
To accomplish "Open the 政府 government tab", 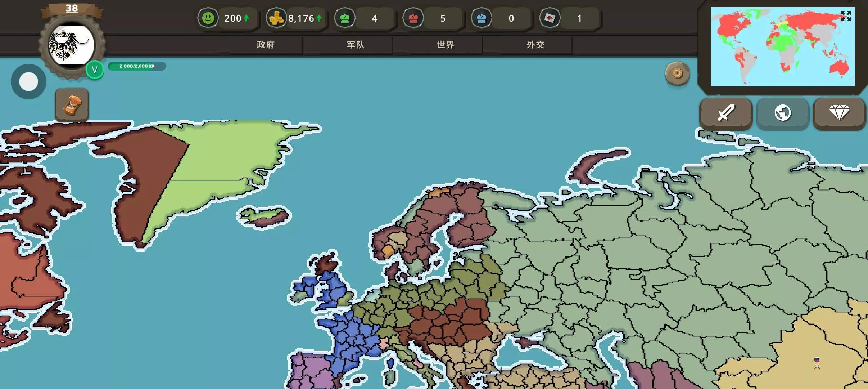I will pyautogui.click(x=266, y=45).
